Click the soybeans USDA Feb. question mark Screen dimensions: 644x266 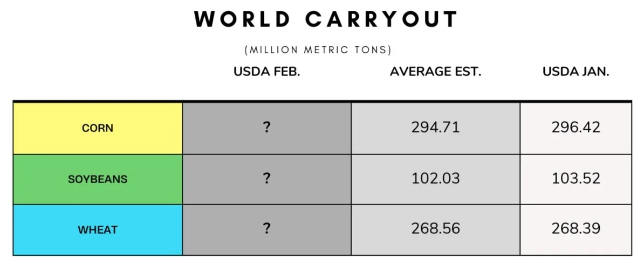point(267,178)
